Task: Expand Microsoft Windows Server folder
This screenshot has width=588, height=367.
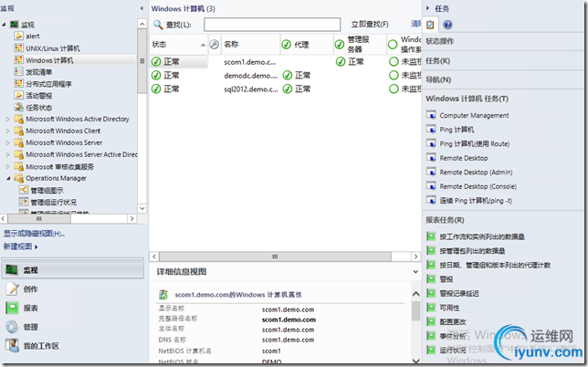Action: [8, 142]
